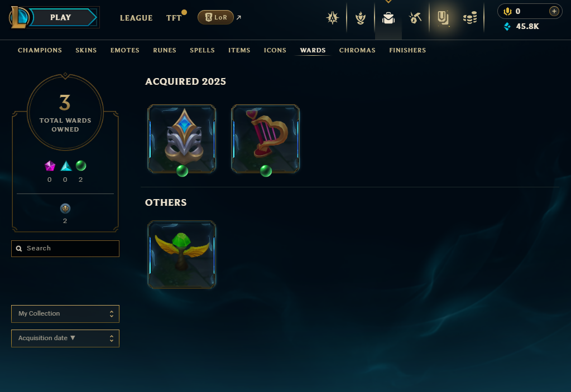Open the Finishers tab
This screenshot has width=571, height=392.
407,50
